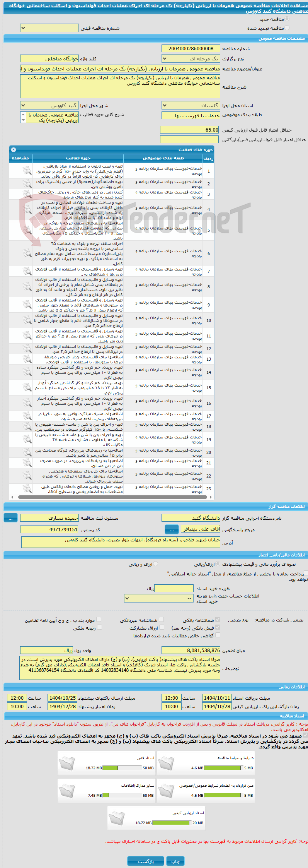This screenshot has height=868, width=308.
Task: Toggle the ضمانتنامه بانکی checkbox
Action: pos(218,620)
